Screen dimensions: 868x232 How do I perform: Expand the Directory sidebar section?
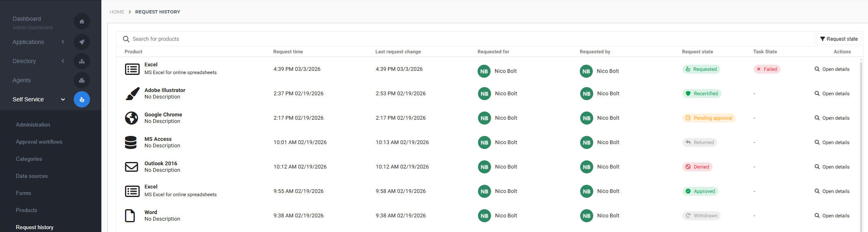(x=63, y=61)
